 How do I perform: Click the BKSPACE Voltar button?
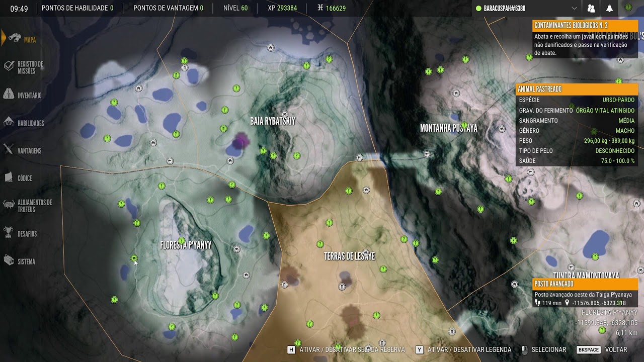[602, 349]
